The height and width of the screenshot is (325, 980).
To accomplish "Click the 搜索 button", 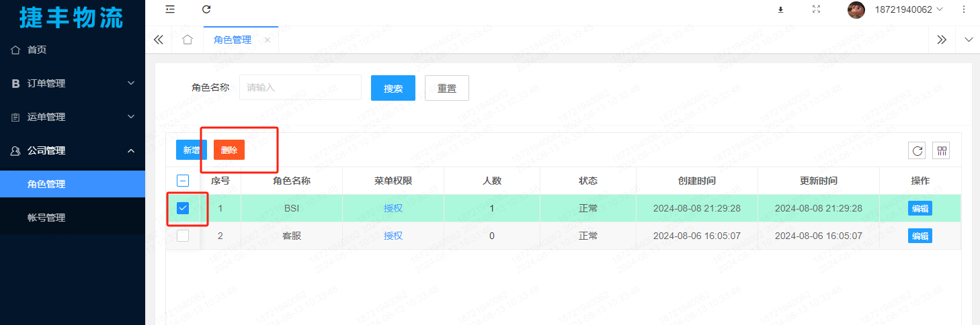I will click(393, 88).
